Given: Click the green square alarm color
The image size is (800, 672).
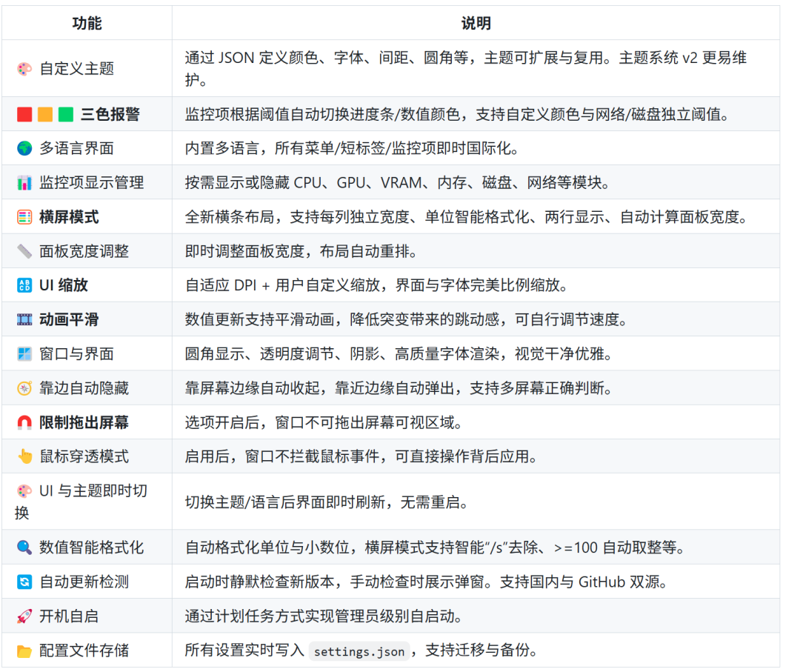Looking at the screenshot, I should pos(66,115).
